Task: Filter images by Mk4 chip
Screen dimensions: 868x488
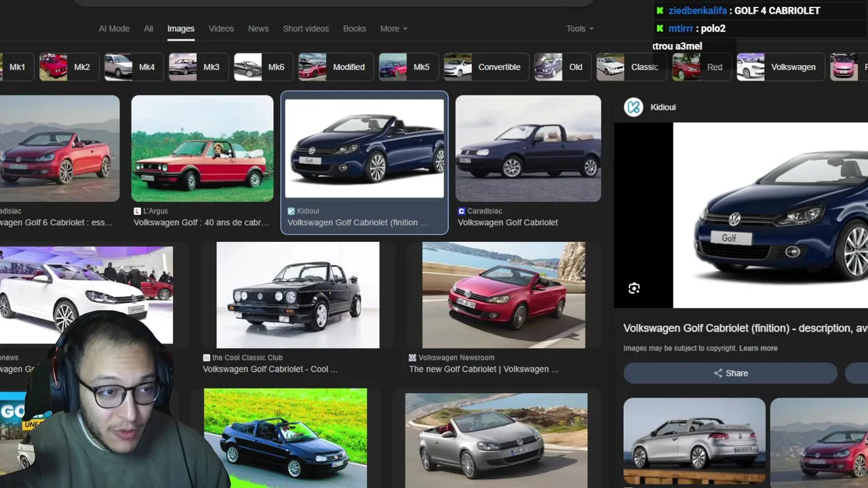Action: coord(134,67)
